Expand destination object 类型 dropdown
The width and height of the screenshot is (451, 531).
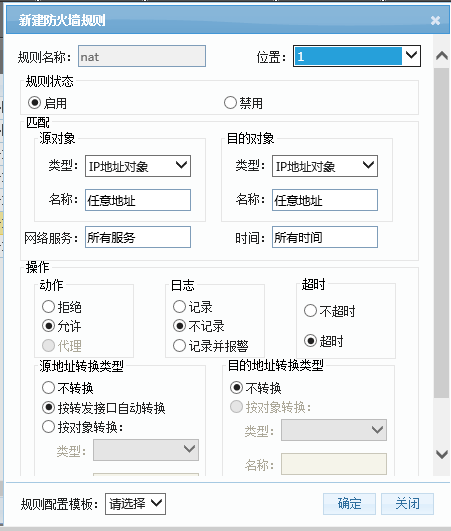tap(325, 166)
